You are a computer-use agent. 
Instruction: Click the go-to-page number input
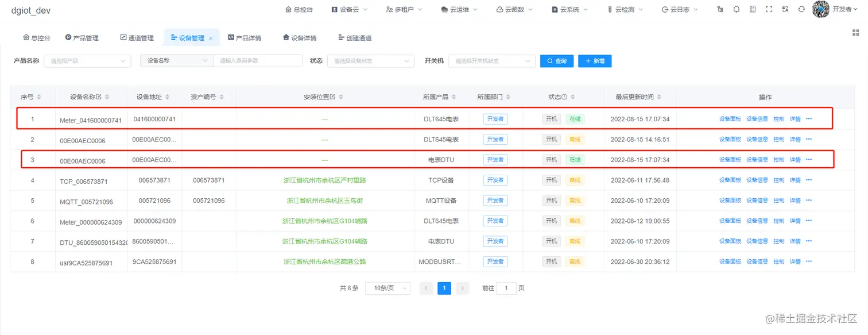pos(506,288)
